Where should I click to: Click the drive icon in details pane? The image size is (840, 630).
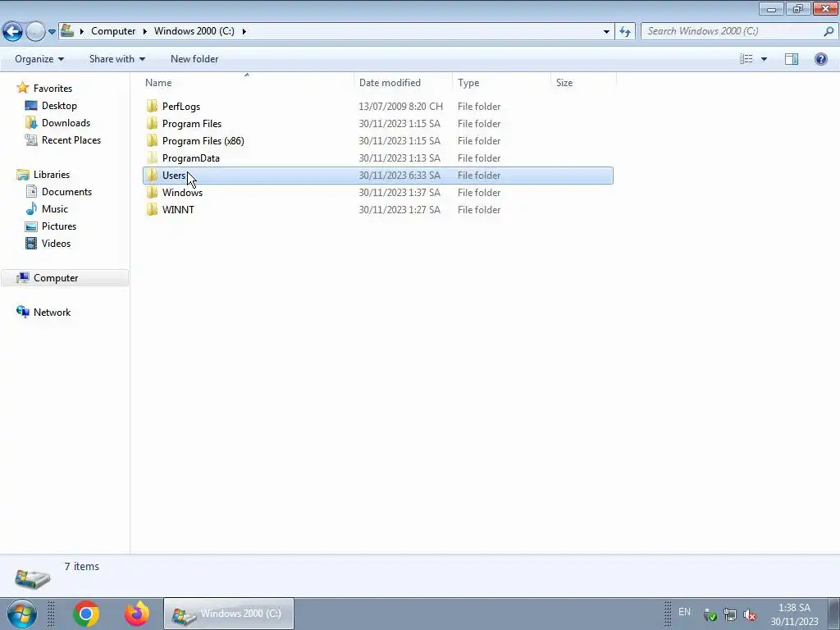(x=32, y=578)
